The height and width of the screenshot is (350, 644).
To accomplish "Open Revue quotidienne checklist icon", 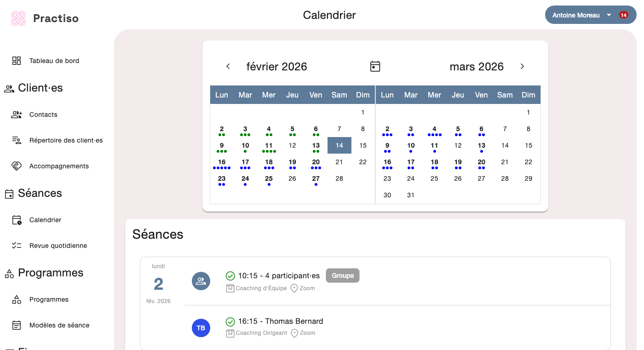I will (17, 245).
